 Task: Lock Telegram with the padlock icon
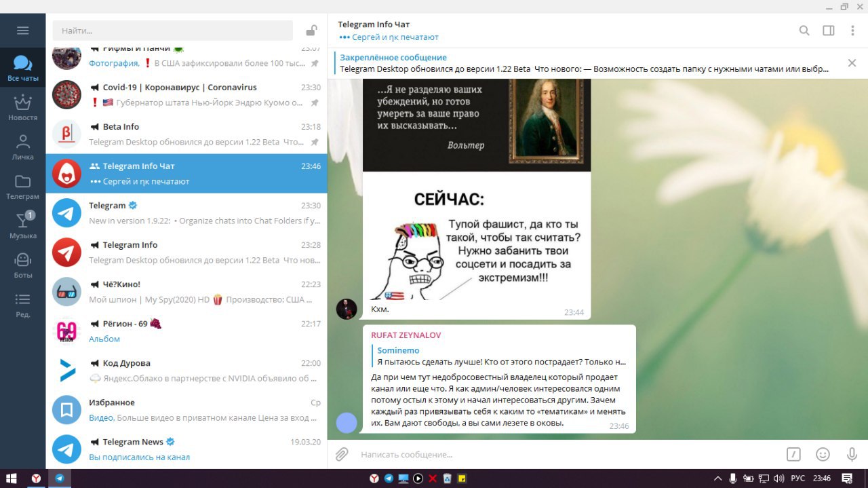(x=311, y=31)
